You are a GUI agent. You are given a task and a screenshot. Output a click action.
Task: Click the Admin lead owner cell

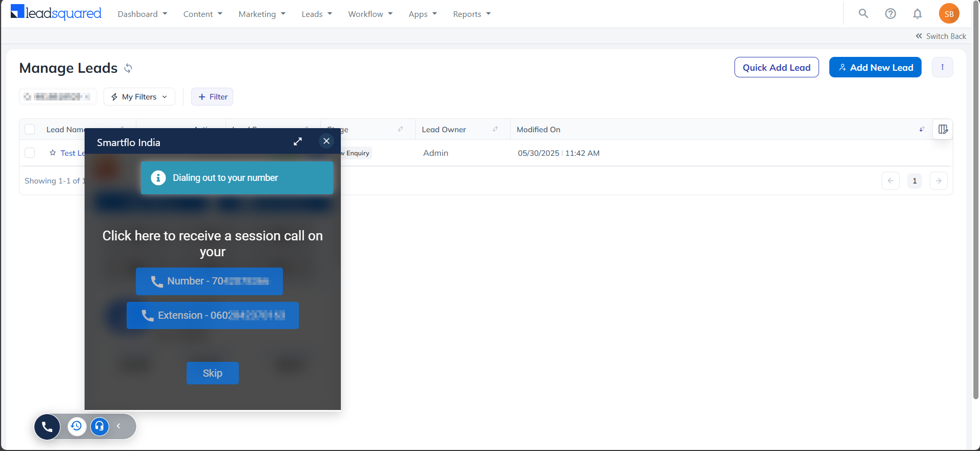[436, 153]
